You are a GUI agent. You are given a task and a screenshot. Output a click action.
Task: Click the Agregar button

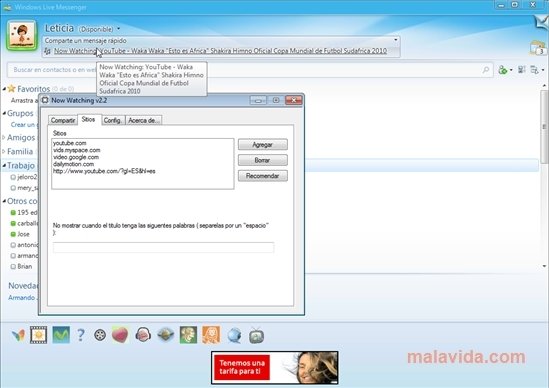click(x=263, y=145)
